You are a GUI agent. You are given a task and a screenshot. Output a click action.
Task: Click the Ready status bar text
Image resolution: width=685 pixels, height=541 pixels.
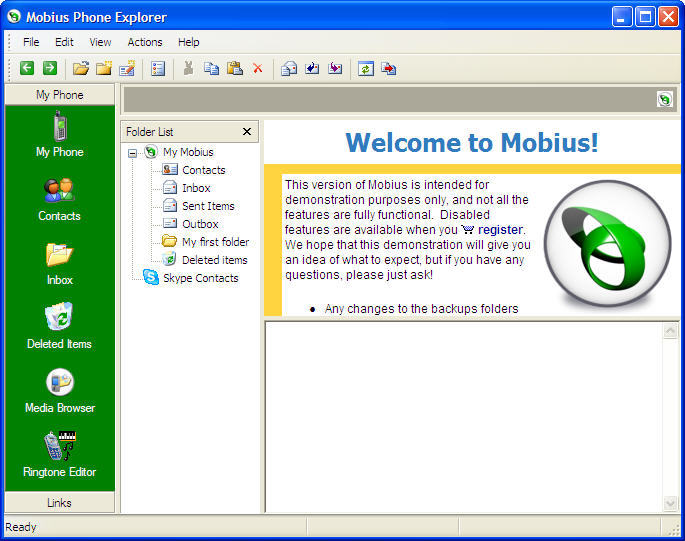point(21,527)
